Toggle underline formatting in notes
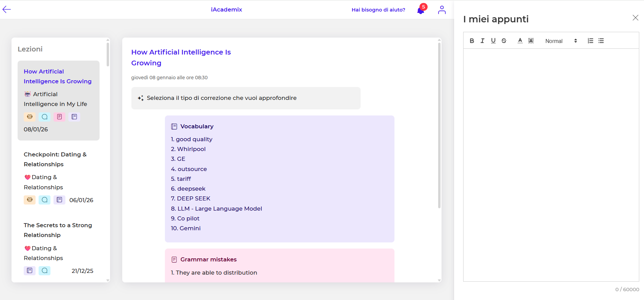This screenshot has height=300, width=644. [x=493, y=41]
